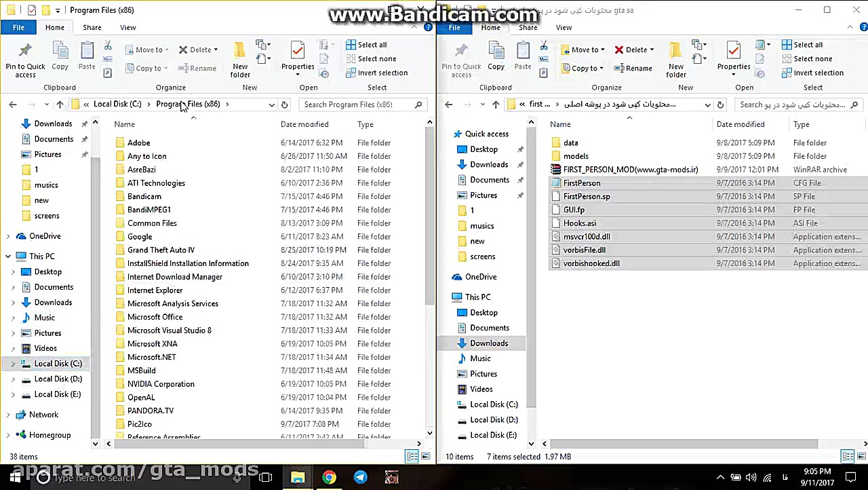Click History icon in gta sa window
This screenshot has width=868, height=490.
pyautogui.click(x=760, y=73)
